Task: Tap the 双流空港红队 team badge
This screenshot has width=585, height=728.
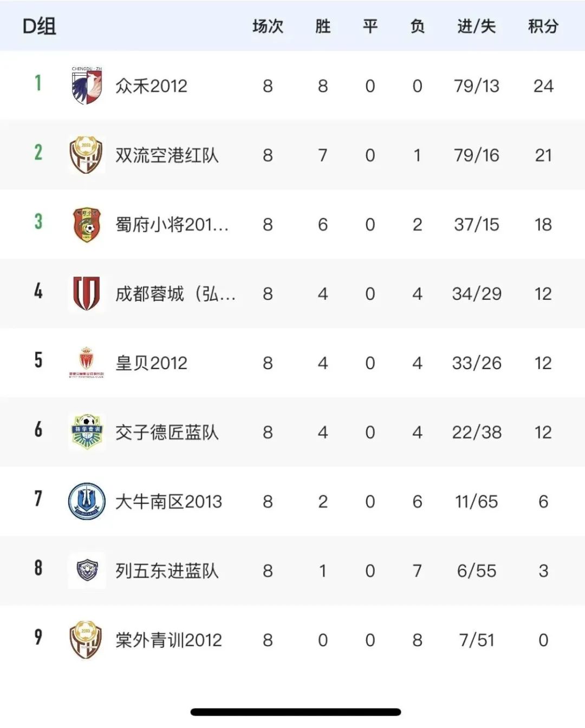Action: coord(87,155)
